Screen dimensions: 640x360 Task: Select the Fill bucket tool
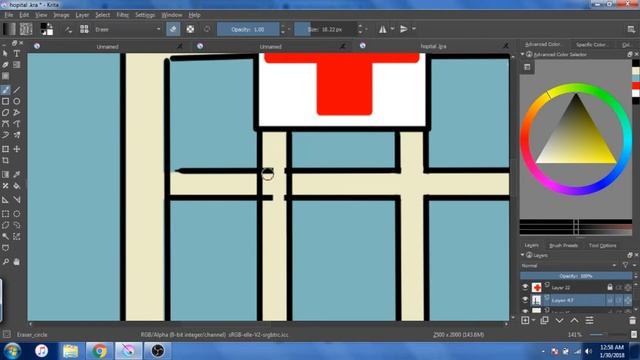click(17, 186)
